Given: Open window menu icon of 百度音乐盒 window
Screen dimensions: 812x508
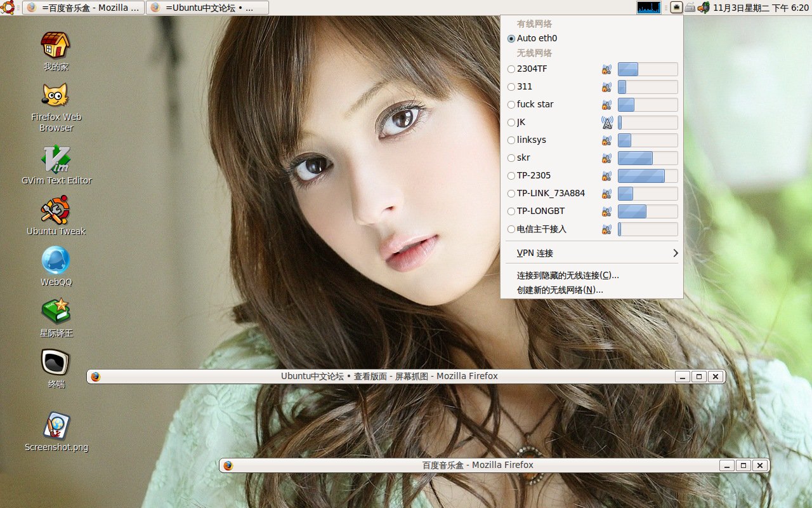Looking at the screenshot, I should pyautogui.click(x=228, y=465).
